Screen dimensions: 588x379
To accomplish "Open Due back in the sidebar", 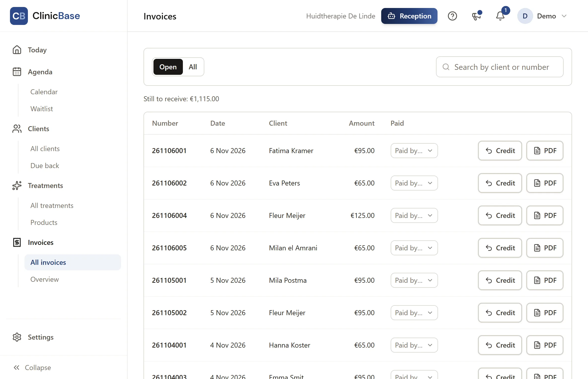I will point(45,166).
